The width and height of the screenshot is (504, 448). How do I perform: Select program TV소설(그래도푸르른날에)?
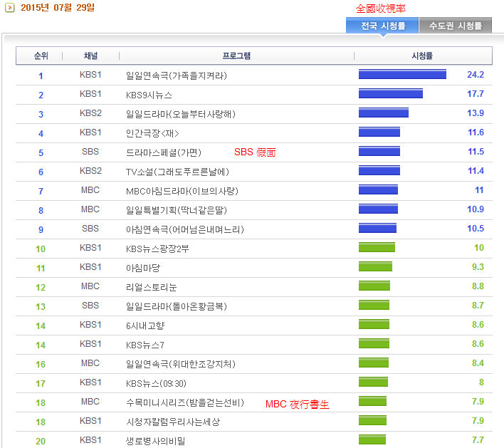click(x=177, y=172)
